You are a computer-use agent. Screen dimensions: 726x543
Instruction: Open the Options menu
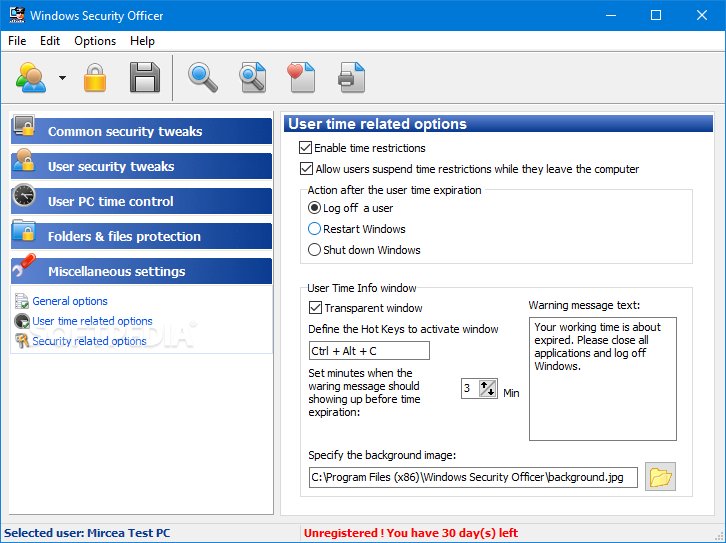coord(95,41)
